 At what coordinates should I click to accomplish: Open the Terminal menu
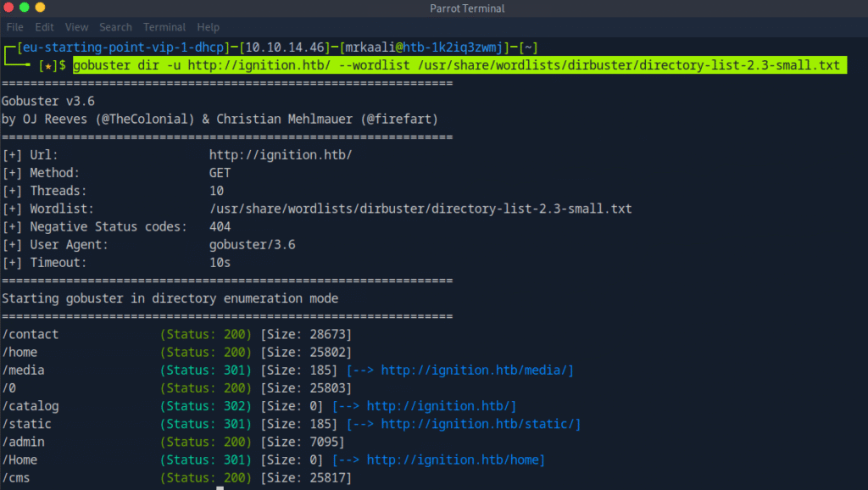164,27
